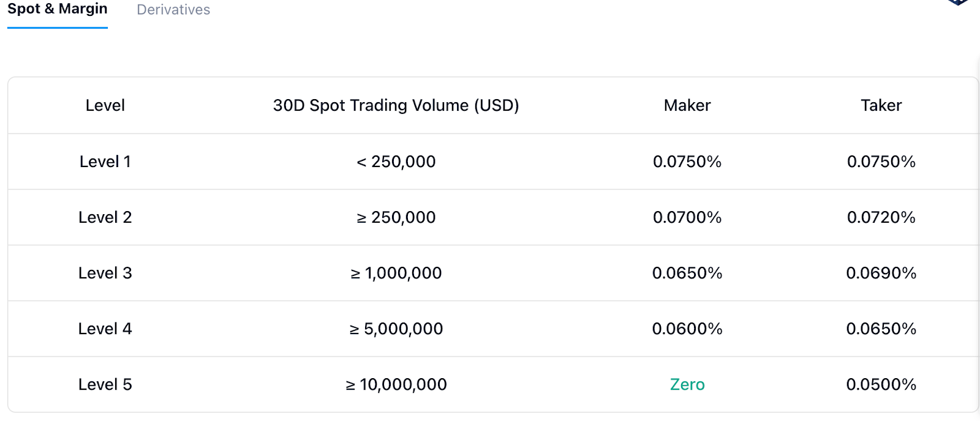Click Level 2 taker fee 0.0720%

881,217
